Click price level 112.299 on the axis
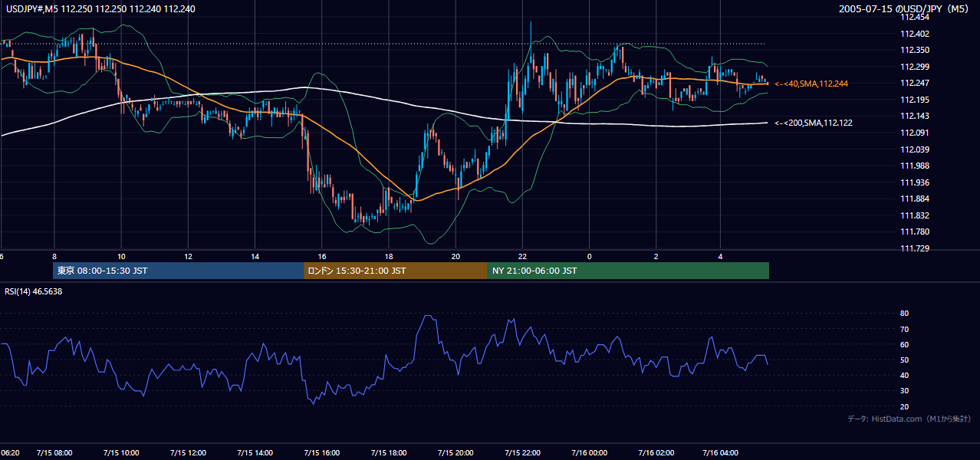Viewport: 980px width, 460px height. (914, 67)
